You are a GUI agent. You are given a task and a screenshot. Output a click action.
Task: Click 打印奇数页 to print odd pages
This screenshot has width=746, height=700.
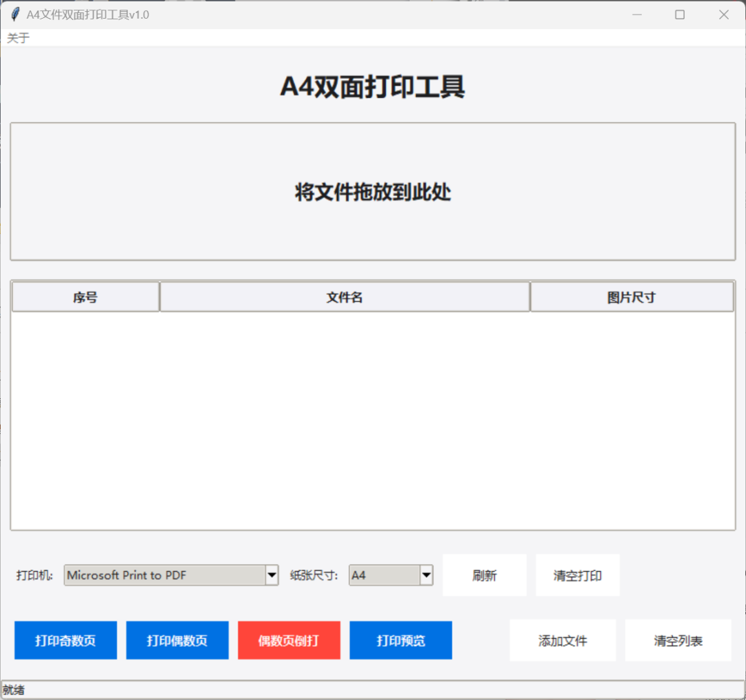[x=66, y=640]
